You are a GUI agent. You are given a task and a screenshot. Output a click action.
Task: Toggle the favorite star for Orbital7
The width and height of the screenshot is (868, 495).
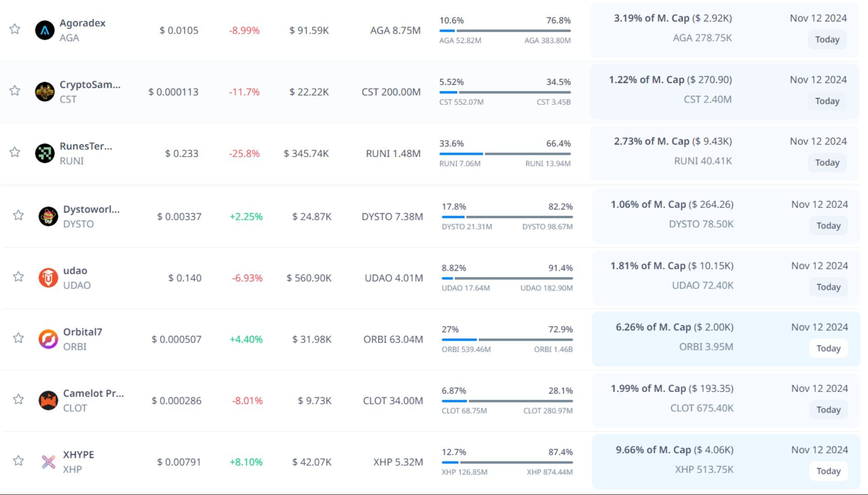(18, 338)
